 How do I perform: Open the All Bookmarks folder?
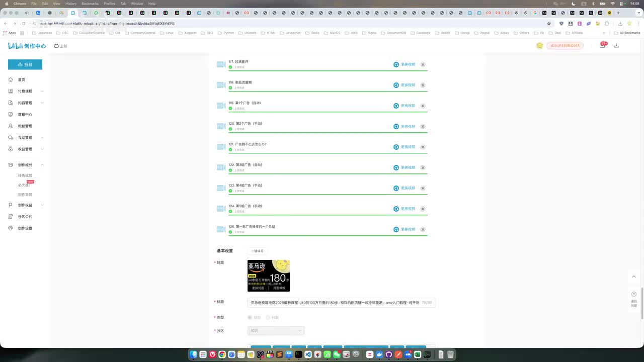(627, 33)
